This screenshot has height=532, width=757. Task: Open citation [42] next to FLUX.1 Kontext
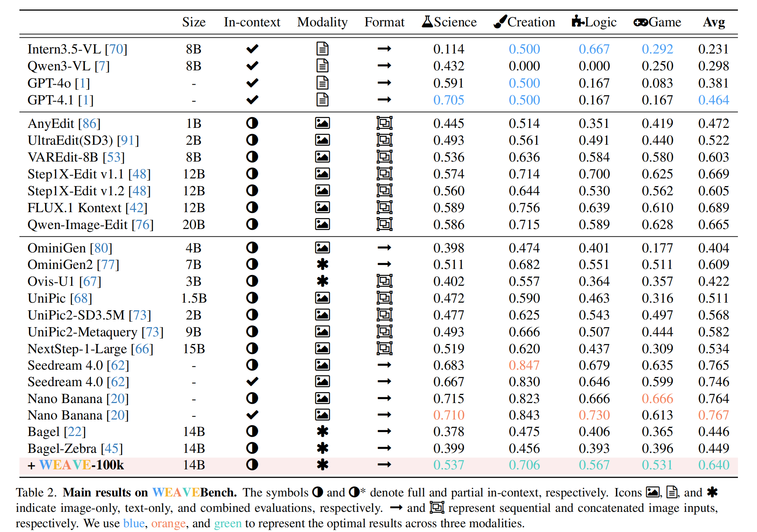point(136,208)
